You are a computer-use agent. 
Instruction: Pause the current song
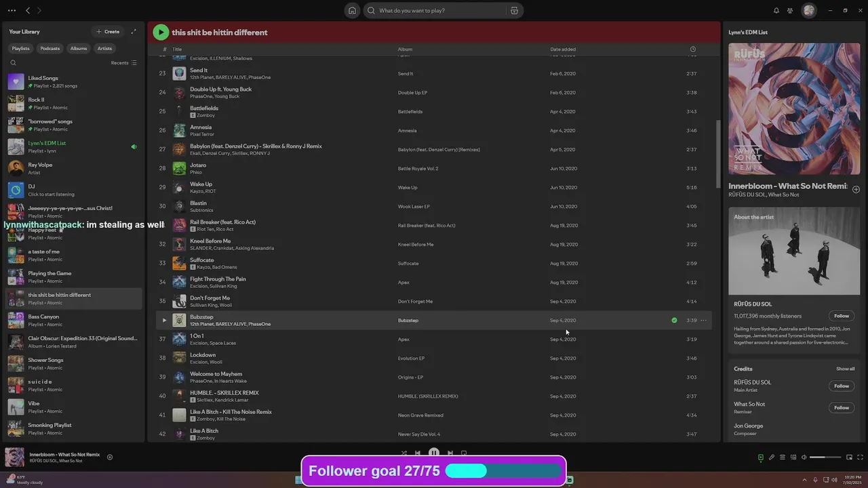click(434, 453)
